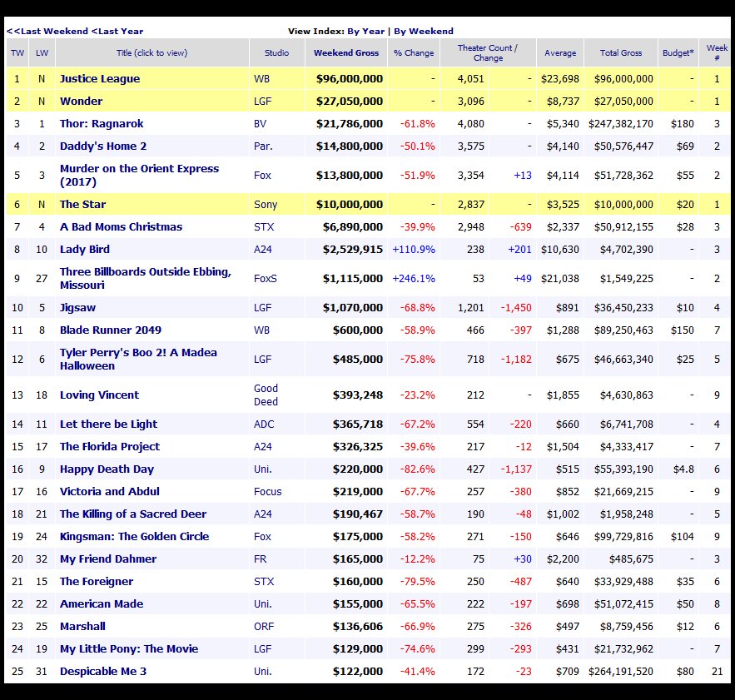Screen dimensions: 735x700
Task: Select the $96,000,000 weekend gross cell
Action: (350, 79)
